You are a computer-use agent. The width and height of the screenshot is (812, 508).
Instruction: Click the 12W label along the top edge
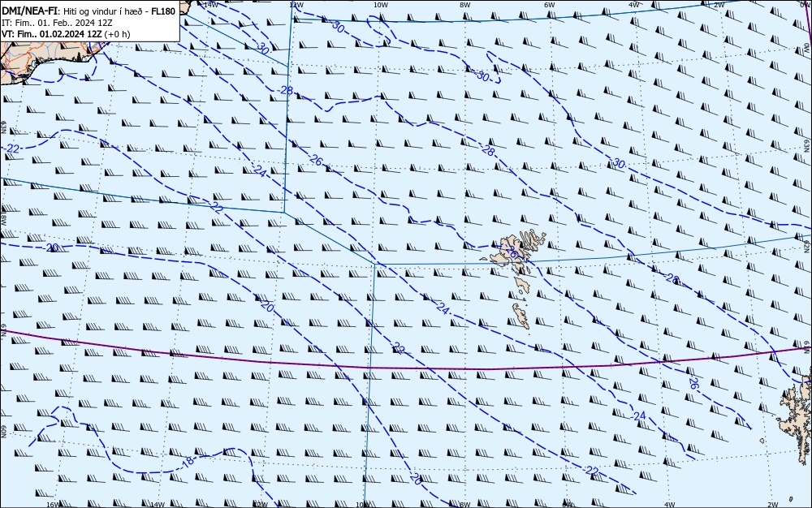(296, 4)
